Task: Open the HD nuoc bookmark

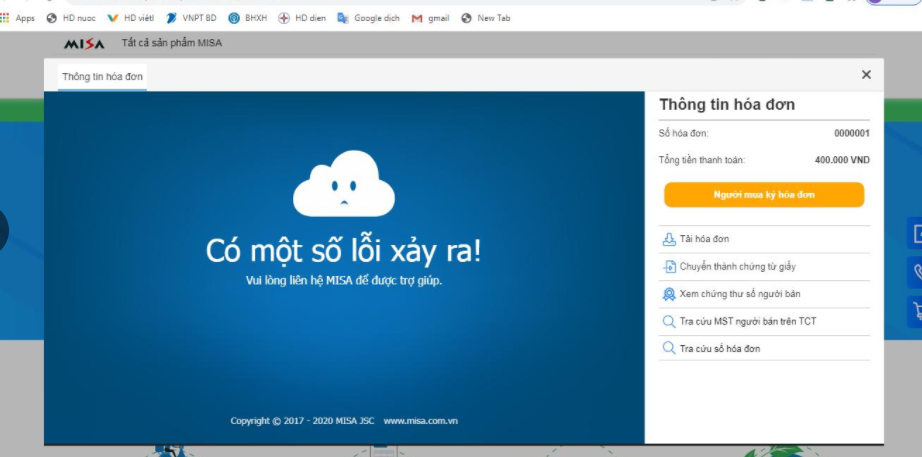Action: tap(71, 18)
